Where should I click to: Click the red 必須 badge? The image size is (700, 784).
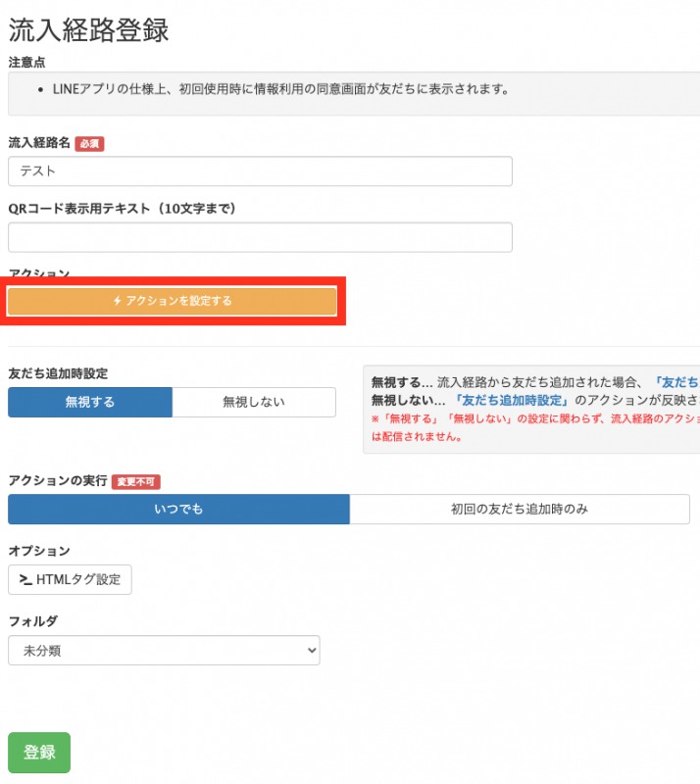pyautogui.click(x=89, y=143)
